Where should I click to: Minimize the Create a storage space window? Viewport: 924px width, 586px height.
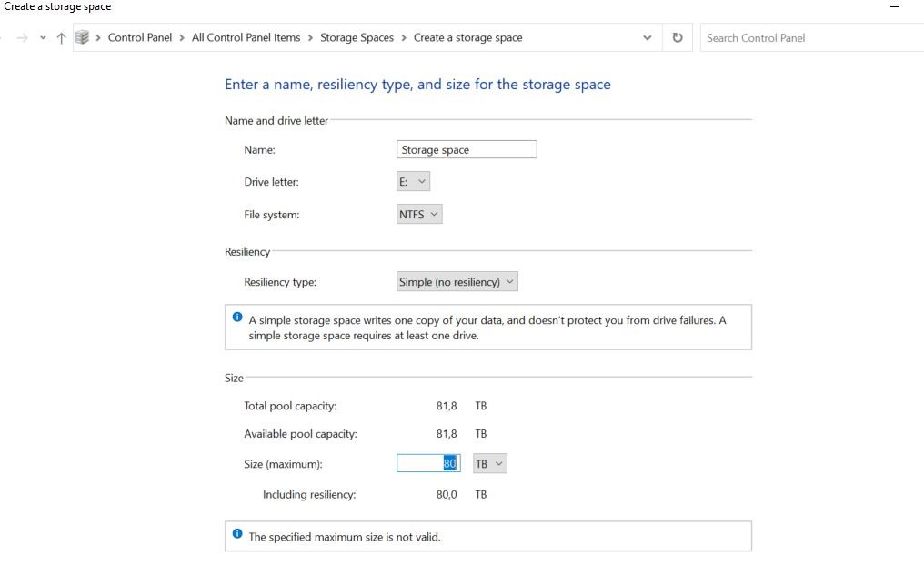pos(894,7)
